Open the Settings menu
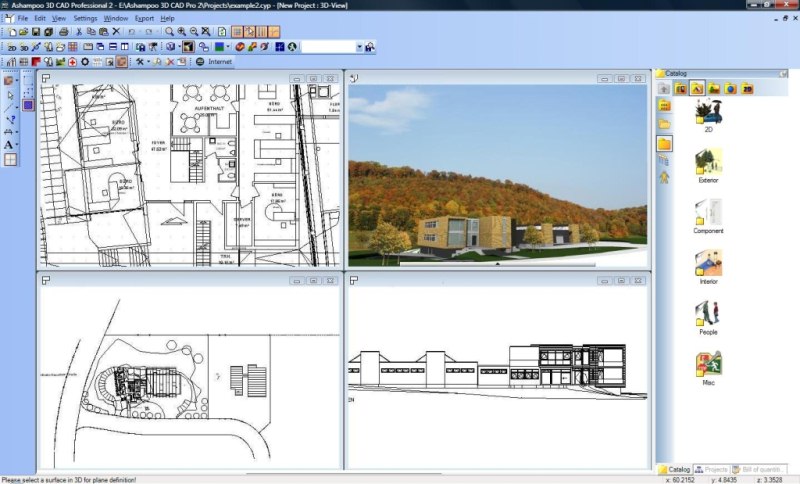Image resolution: width=800 pixels, height=484 pixels. 85,18
